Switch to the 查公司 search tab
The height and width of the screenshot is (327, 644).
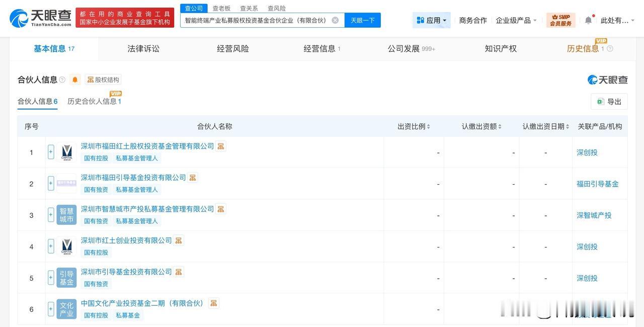click(x=194, y=8)
